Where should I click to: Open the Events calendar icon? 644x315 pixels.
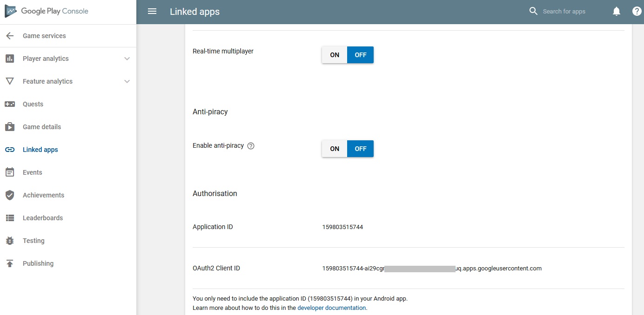coord(10,172)
